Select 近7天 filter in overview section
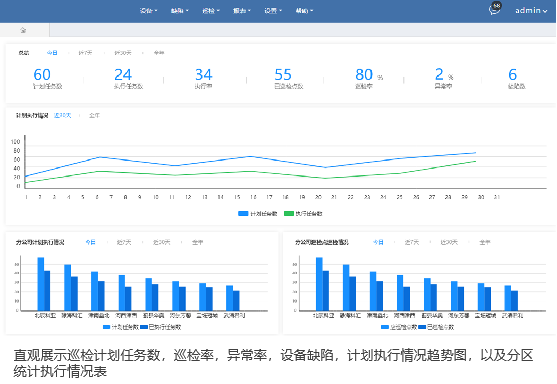This screenshot has width=557, height=384. pyautogui.click(x=85, y=53)
